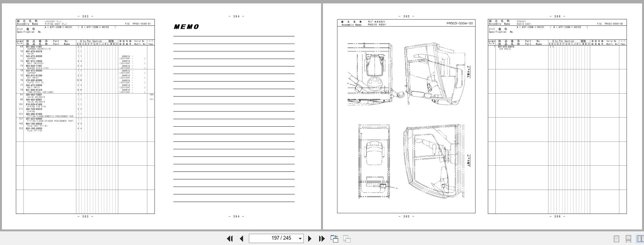Viewport: 644px width, 245px height.
Task: Click the greyed go-to-next-view icon
Action: 346,239
